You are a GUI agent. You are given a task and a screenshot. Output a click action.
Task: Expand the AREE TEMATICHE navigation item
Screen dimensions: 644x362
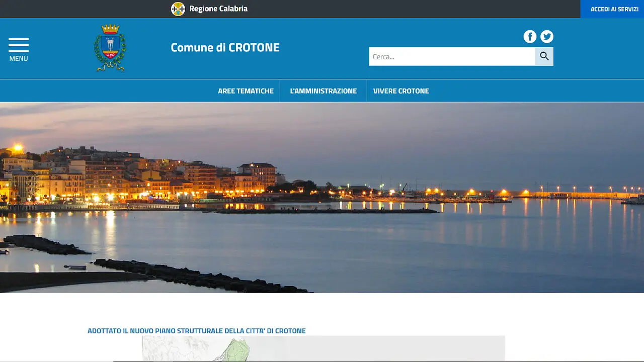[x=246, y=91]
